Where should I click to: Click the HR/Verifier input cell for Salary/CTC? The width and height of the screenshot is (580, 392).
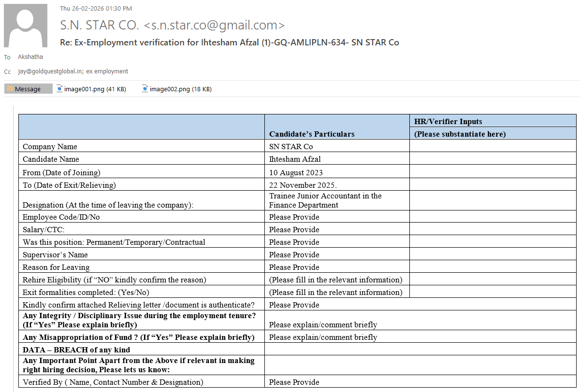point(493,229)
